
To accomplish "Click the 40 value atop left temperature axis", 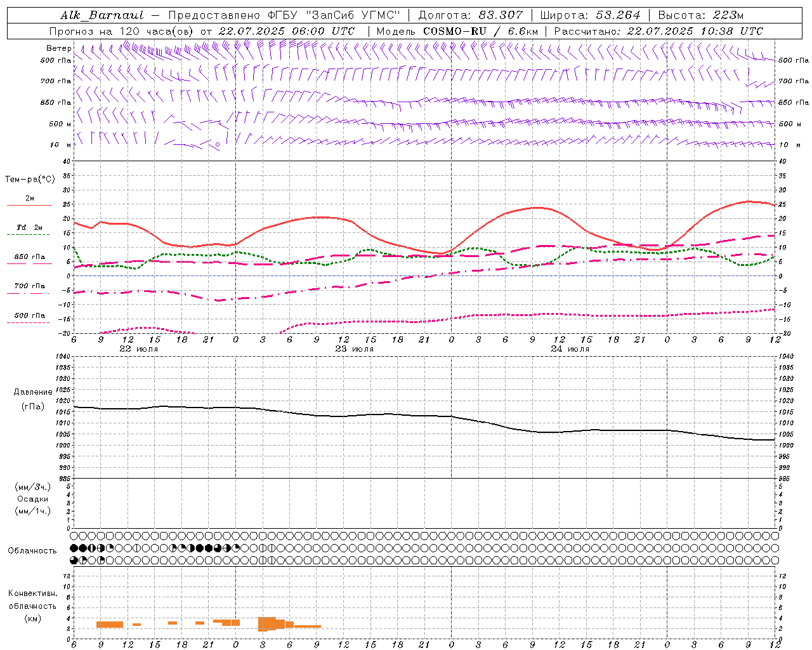I will coord(67,161).
